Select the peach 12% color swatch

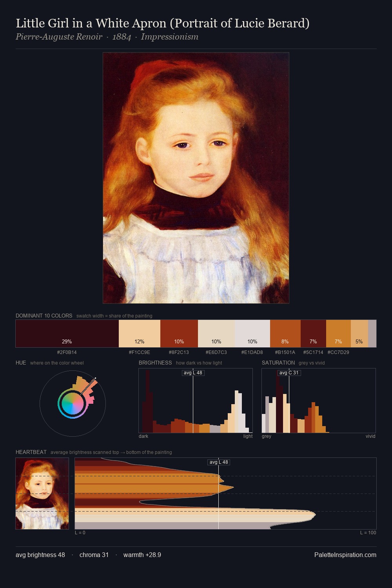[x=140, y=334]
